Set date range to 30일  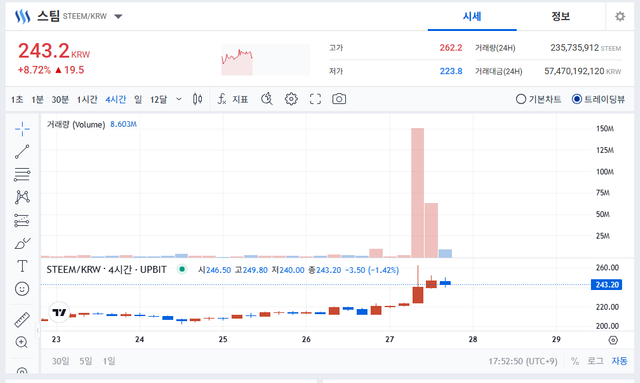(60, 361)
